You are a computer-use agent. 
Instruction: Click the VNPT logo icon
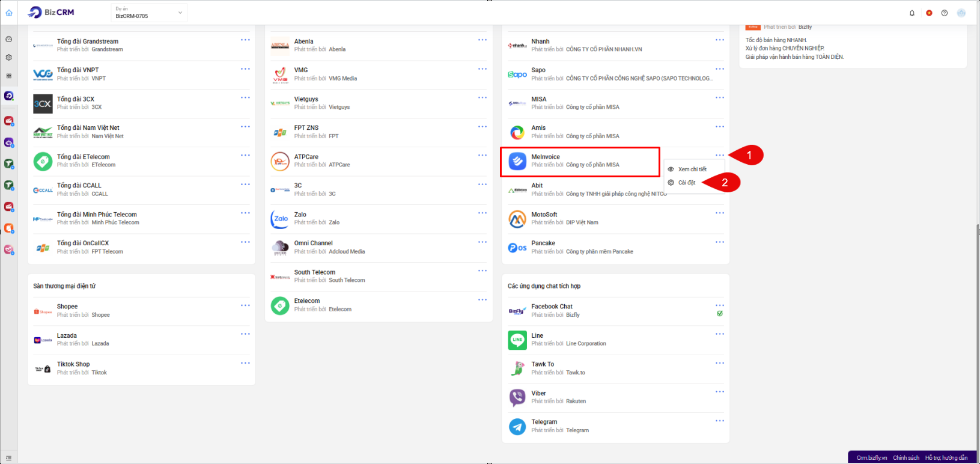43,75
